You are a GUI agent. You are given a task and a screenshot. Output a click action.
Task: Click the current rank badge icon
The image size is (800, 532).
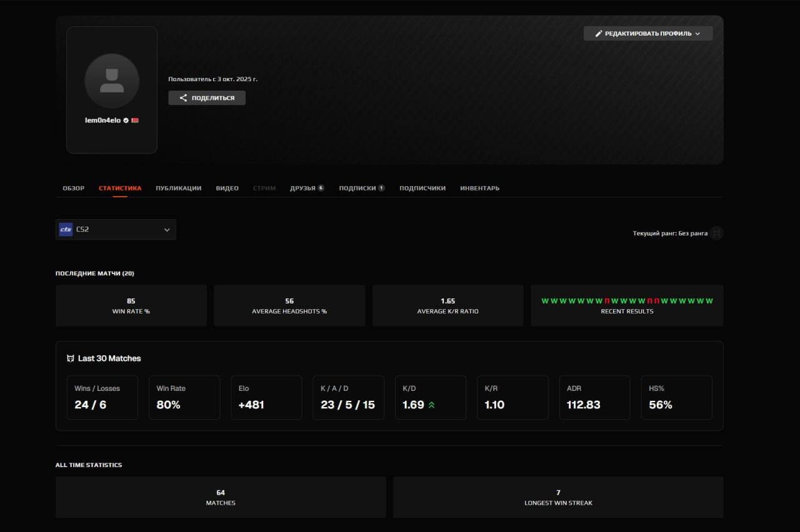pos(716,234)
